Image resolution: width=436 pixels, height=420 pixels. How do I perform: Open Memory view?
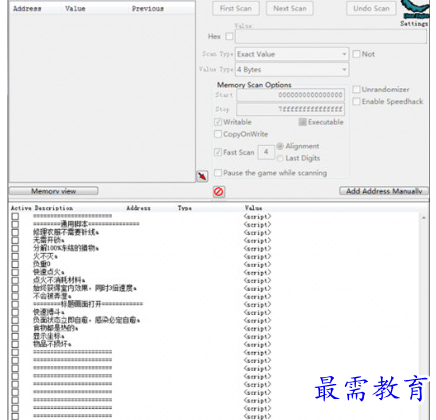coord(53,191)
